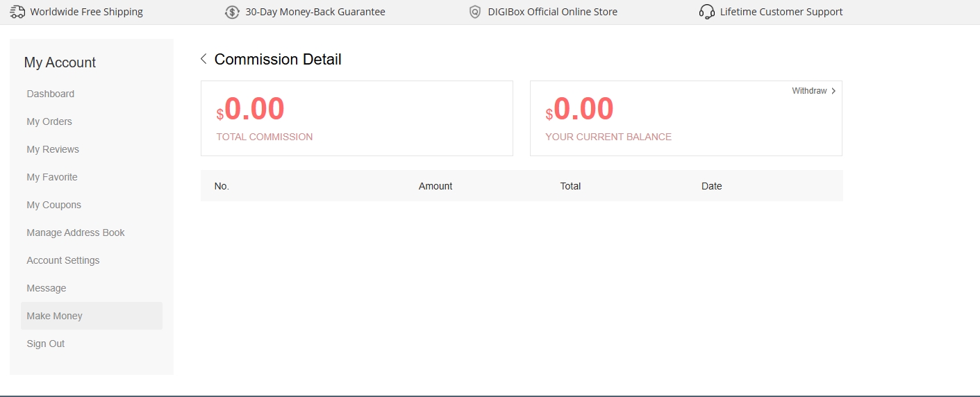Click the Total Commission card
Viewport: 980px width, 397px height.
[x=356, y=118]
